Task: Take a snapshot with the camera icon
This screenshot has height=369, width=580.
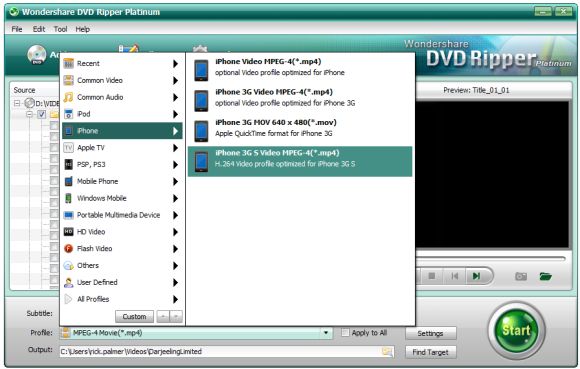Action: tap(521, 276)
